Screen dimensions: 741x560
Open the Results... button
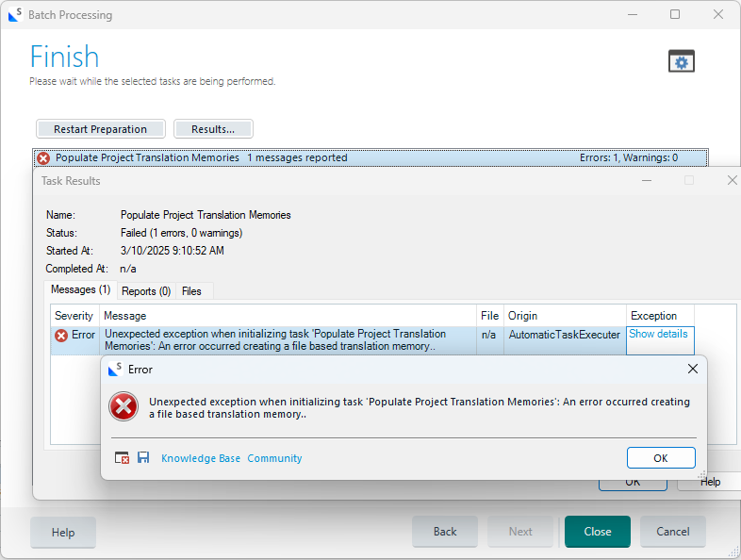pyautogui.click(x=213, y=129)
